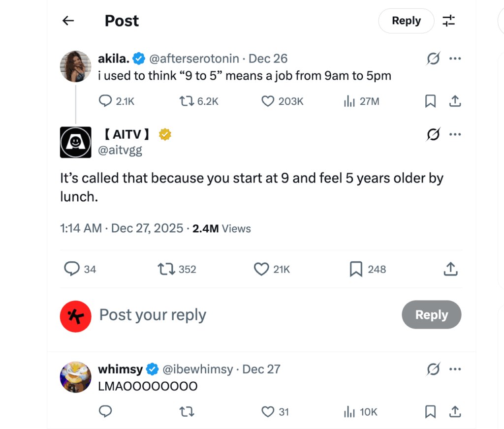This screenshot has width=504, height=429.
Task: Click the Grok icon on whimsy's reply
Action: 433,369
